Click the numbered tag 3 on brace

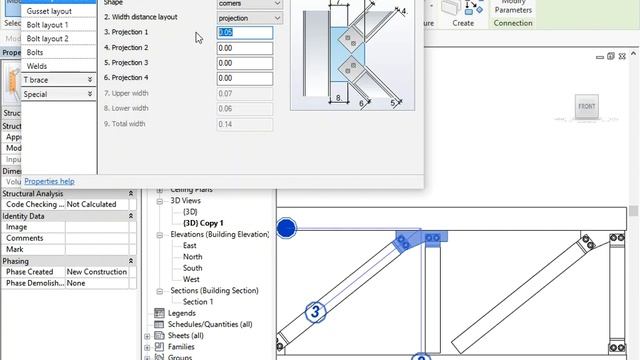click(316, 312)
